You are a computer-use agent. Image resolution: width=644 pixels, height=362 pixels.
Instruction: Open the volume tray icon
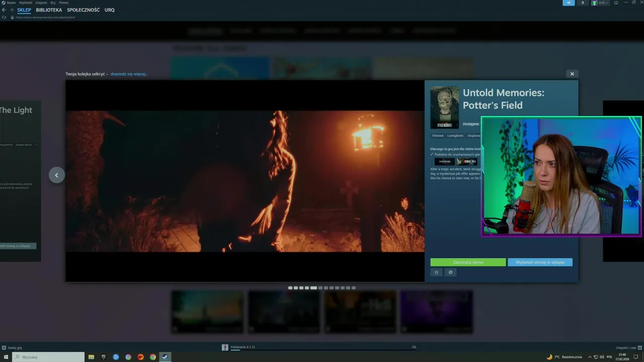coord(602,357)
